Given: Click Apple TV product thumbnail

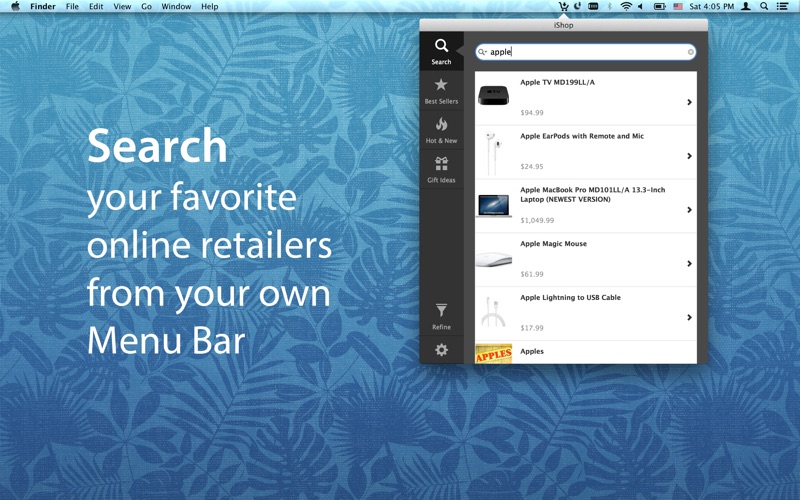Looking at the screenshot, I should click(493, 96).
